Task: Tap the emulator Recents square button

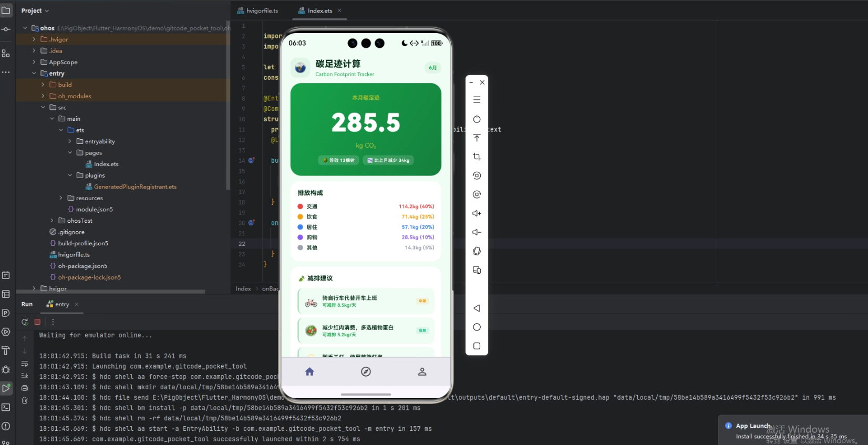Action: click(x=477, y=346)
